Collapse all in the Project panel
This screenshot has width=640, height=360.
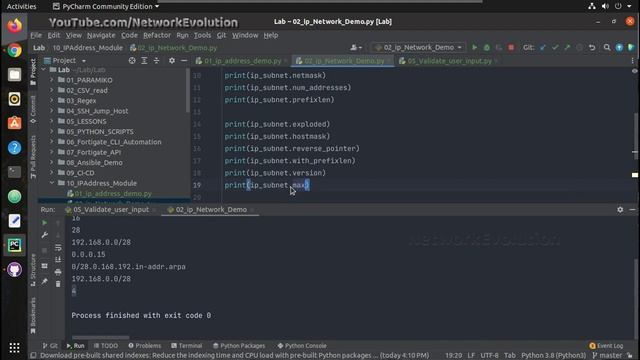[156, 61]
